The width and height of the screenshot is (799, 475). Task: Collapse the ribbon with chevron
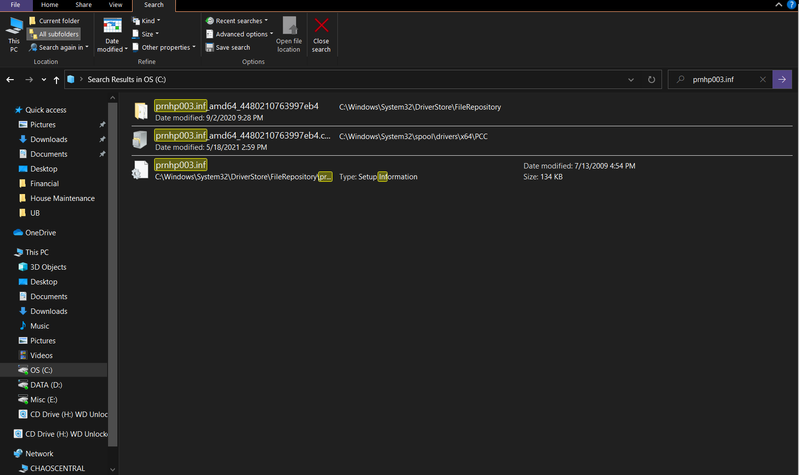click(x=779, y=5)
